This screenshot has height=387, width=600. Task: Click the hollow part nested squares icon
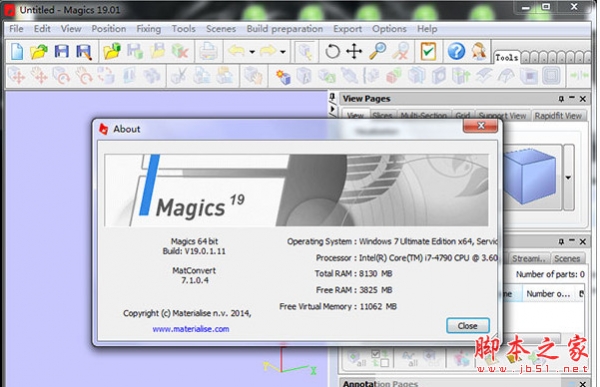pos(551,75)
